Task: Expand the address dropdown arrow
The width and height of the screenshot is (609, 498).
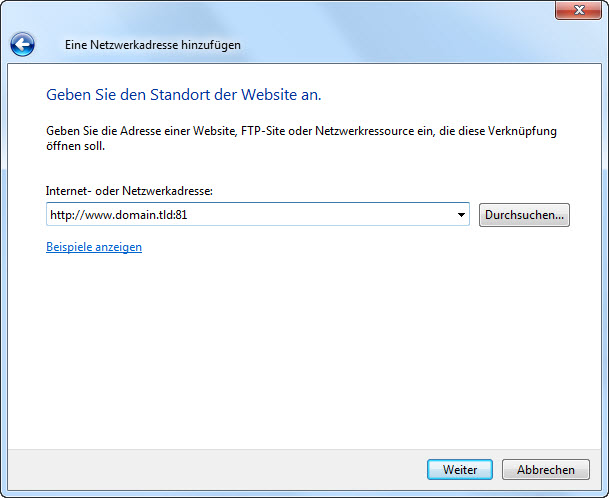Action: click(461, 214)
